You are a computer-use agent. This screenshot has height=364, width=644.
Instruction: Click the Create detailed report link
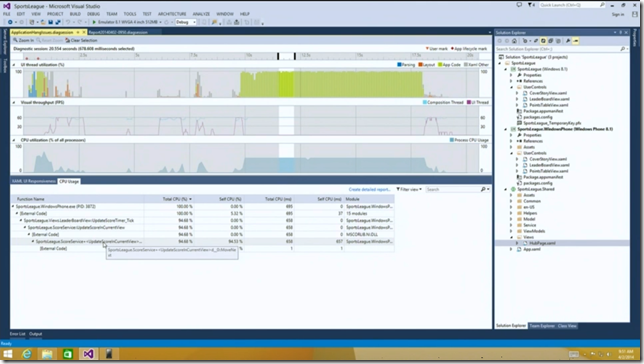click(369, 189)
